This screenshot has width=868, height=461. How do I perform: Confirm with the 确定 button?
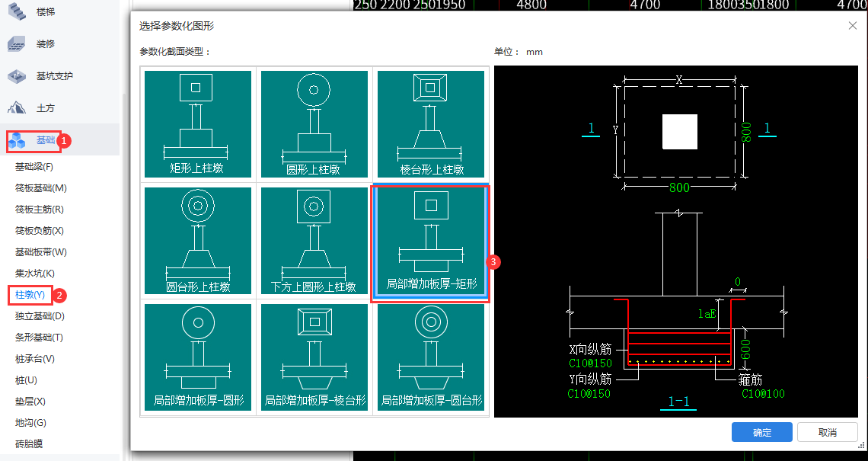coord(761,432)
